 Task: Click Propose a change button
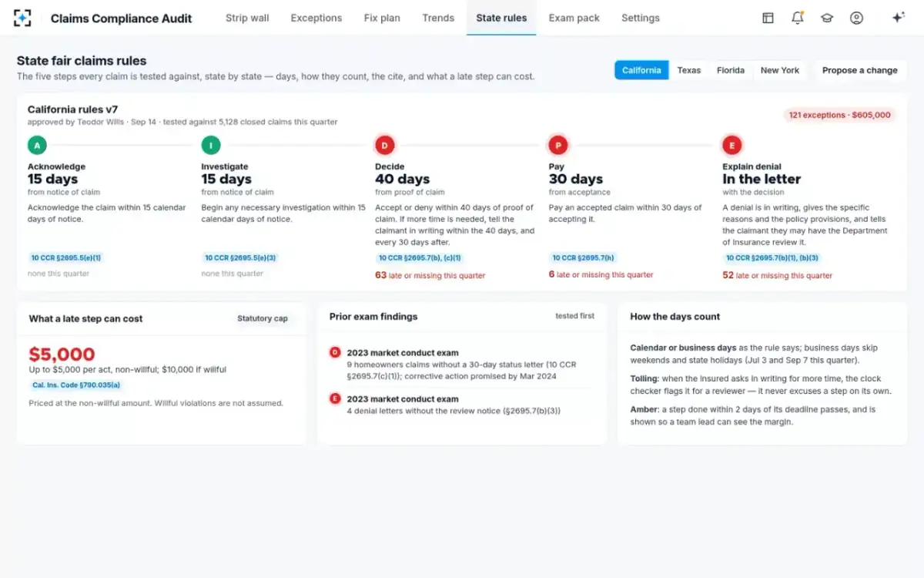[859, 70]
